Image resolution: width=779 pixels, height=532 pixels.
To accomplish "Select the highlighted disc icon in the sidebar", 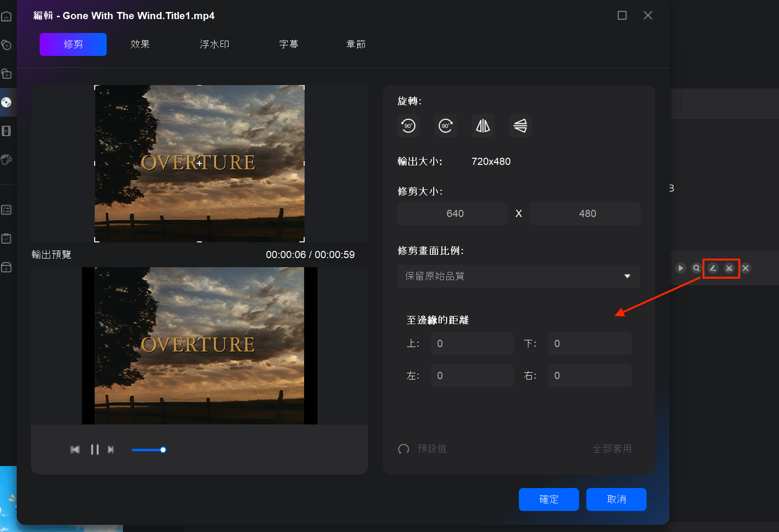I will 6,102.
